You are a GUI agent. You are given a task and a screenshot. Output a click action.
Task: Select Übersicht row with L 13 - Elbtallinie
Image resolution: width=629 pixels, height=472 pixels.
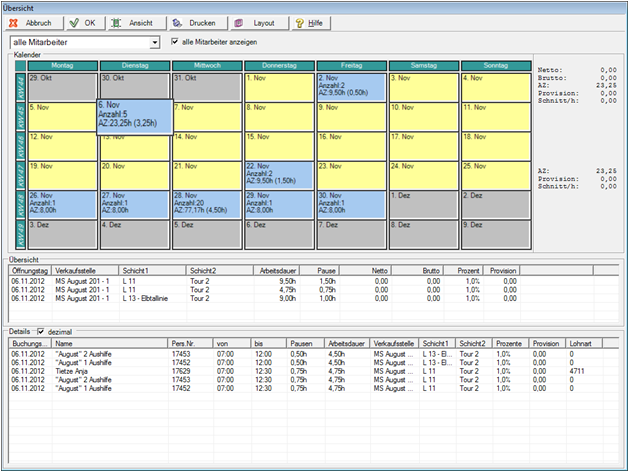(x=313, y=298)
